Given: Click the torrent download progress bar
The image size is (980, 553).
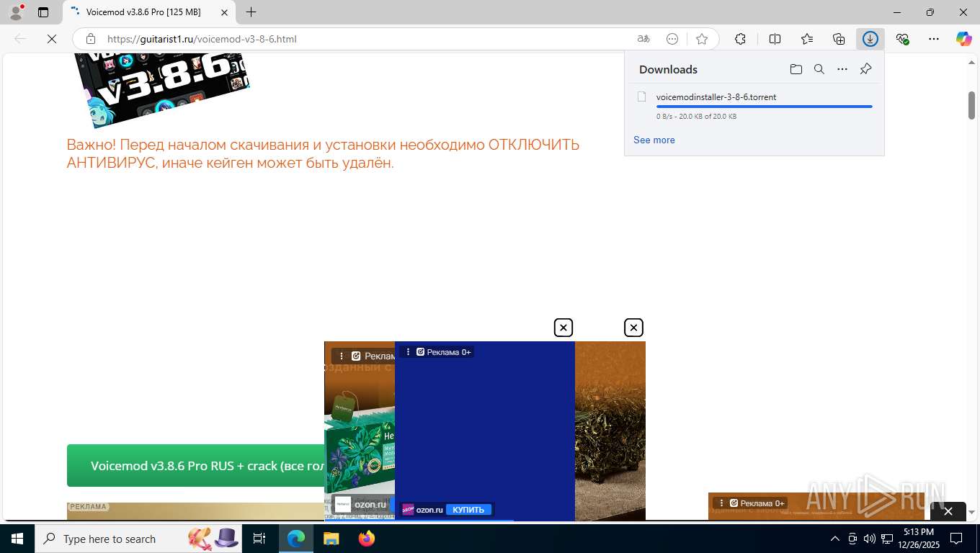Looking at the screenshot, I should (x=764, y=107).
